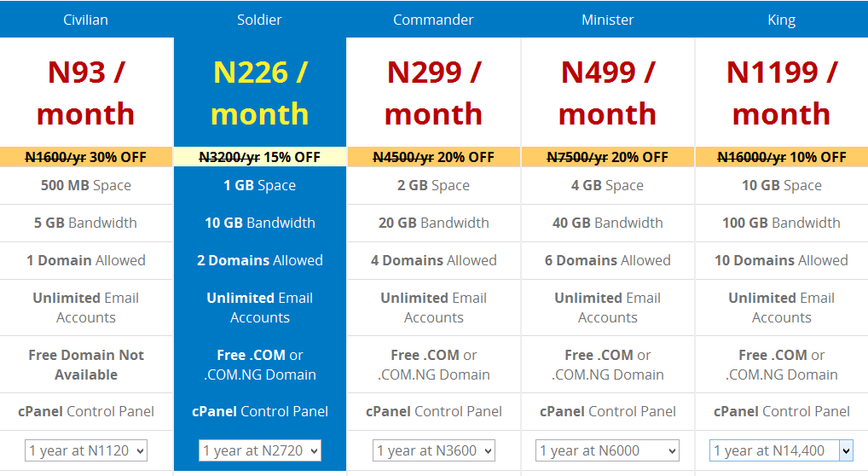Select the King plan header
This screenshot has height=476, width=868.
point(781,20)
